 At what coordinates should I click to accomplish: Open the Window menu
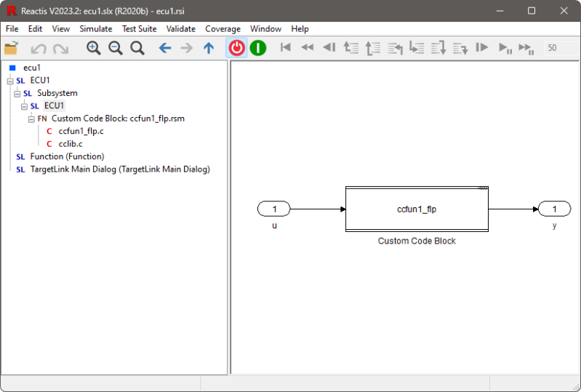[x=265, y=29]
